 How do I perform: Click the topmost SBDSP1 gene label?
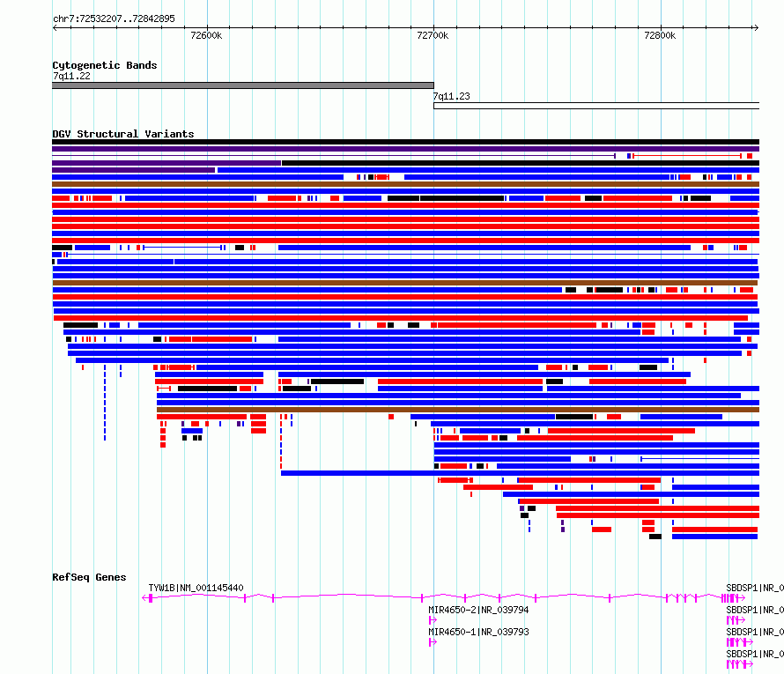[x=755, y=588]
